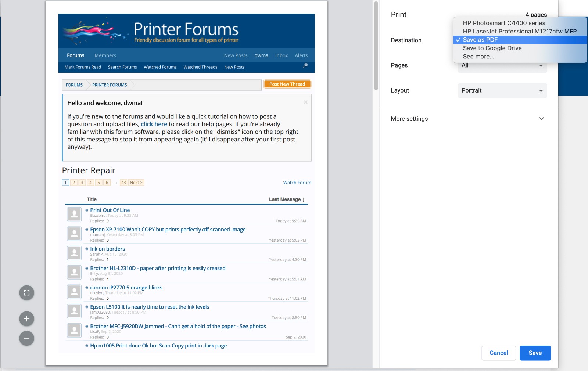Image resolution: width=588 pixels, height=371 pixels.
Task: Click avatar beside cannon iP2770 thread
Action: (x=74, y=292)
